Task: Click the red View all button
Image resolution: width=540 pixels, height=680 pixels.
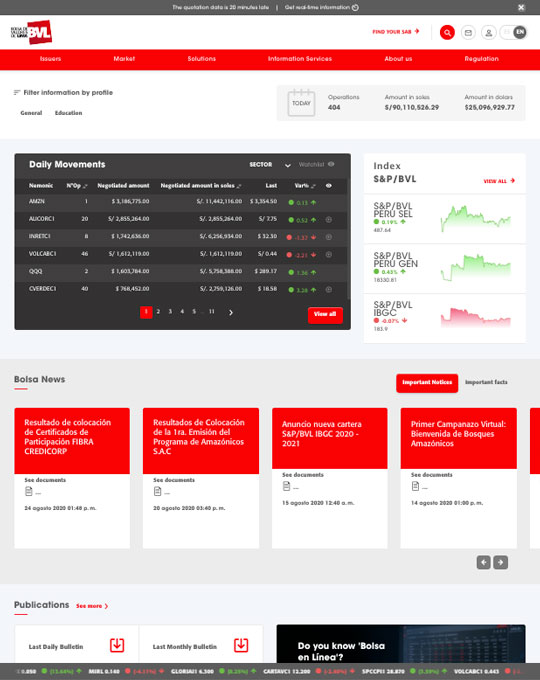Action: click(x=325, y=314)
